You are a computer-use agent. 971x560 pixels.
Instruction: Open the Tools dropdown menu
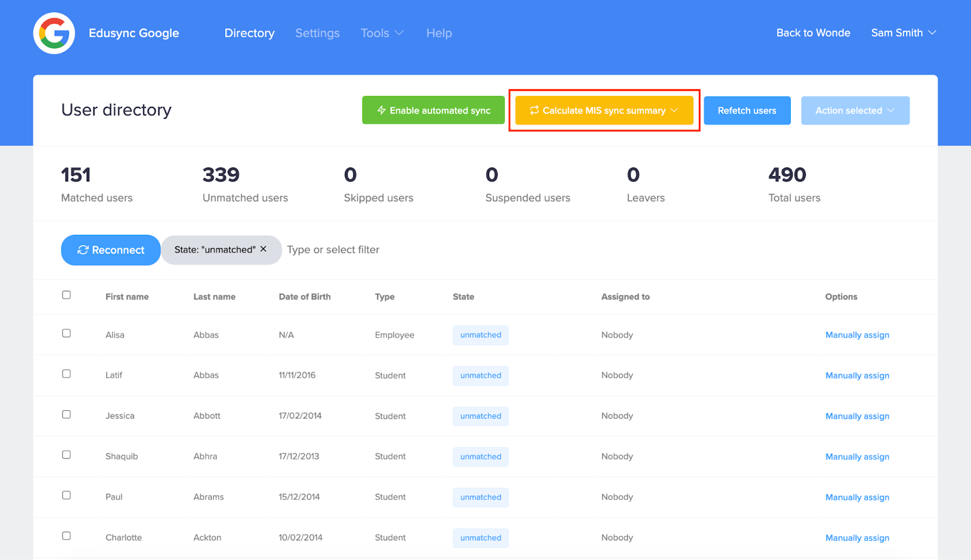(381, 33)
